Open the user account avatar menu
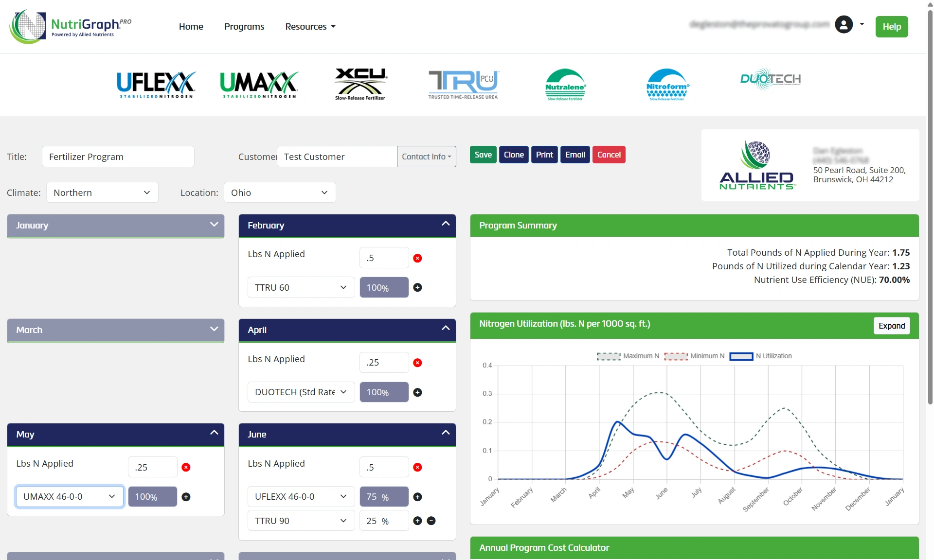934x560 pixels. (x=844, y=24)
